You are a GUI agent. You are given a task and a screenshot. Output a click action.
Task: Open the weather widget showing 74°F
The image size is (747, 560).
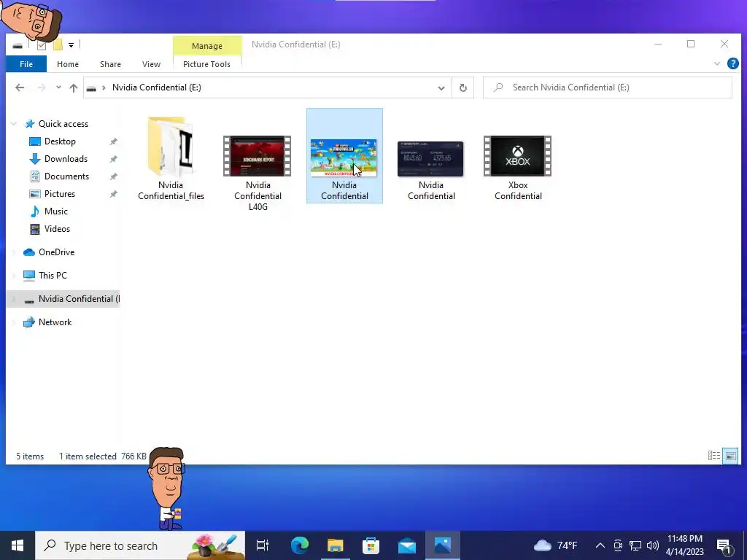tap(555, 545)
